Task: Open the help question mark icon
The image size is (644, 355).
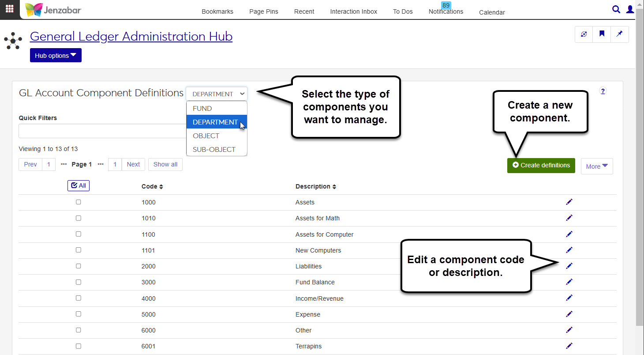Action: click(x=603, y=91)
